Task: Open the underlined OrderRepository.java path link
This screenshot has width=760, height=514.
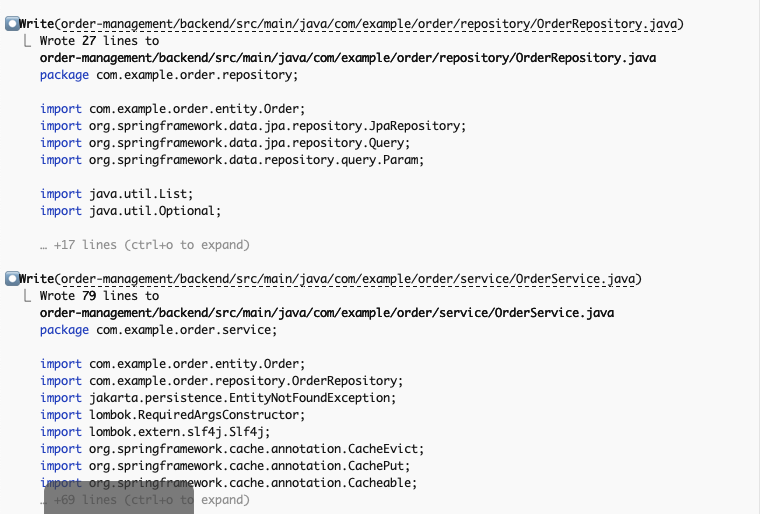Action: (369, 24)
